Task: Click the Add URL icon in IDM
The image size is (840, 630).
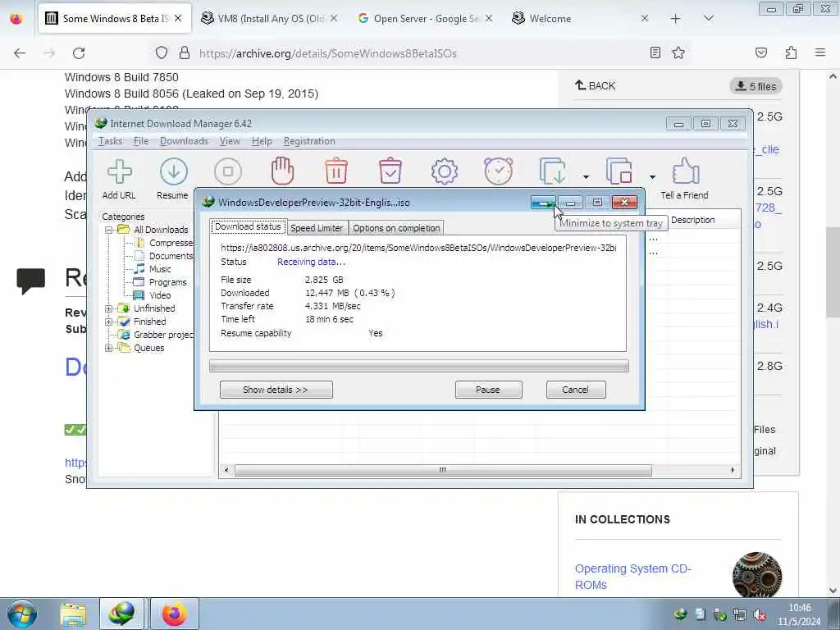Action: coord(119,172)
